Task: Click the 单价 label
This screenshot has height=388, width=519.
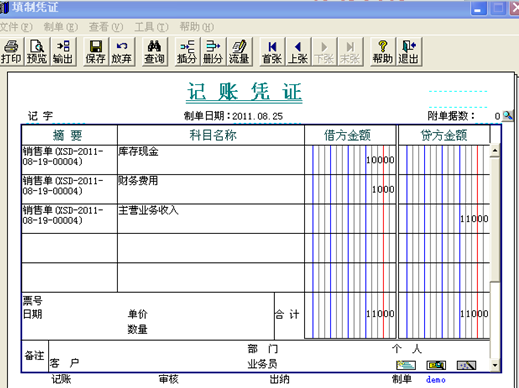Action: 137,314
